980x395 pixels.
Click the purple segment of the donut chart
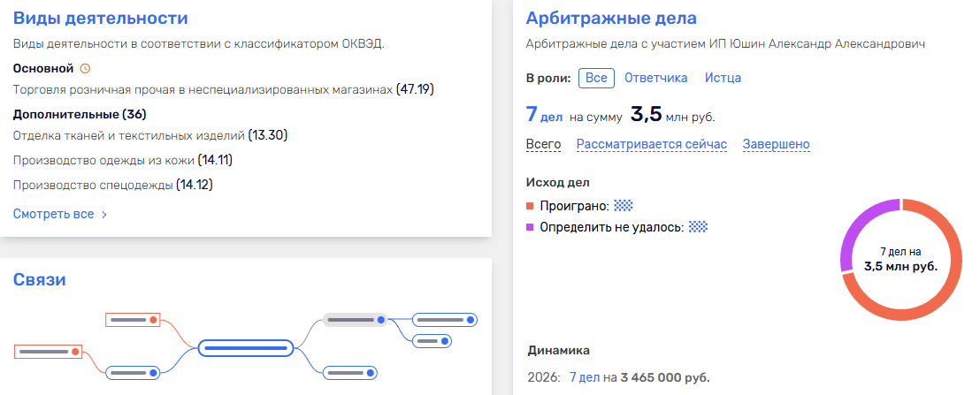point(856,228)
